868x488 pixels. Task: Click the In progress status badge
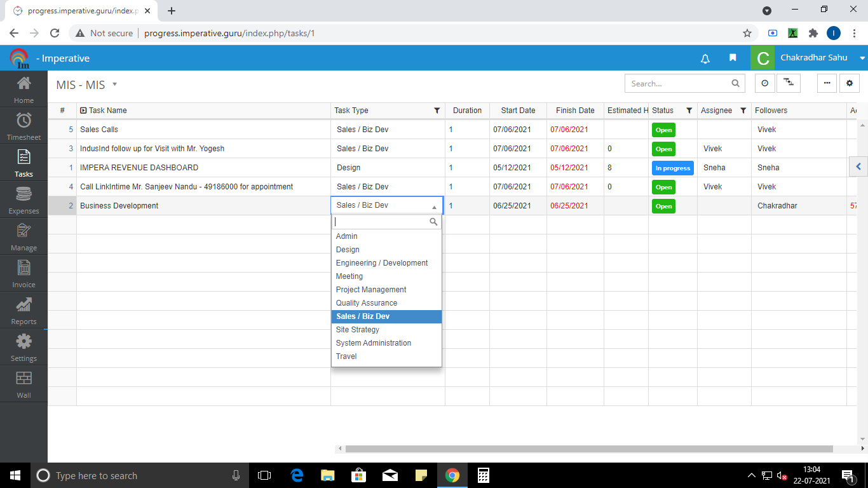tap(672, 168)
